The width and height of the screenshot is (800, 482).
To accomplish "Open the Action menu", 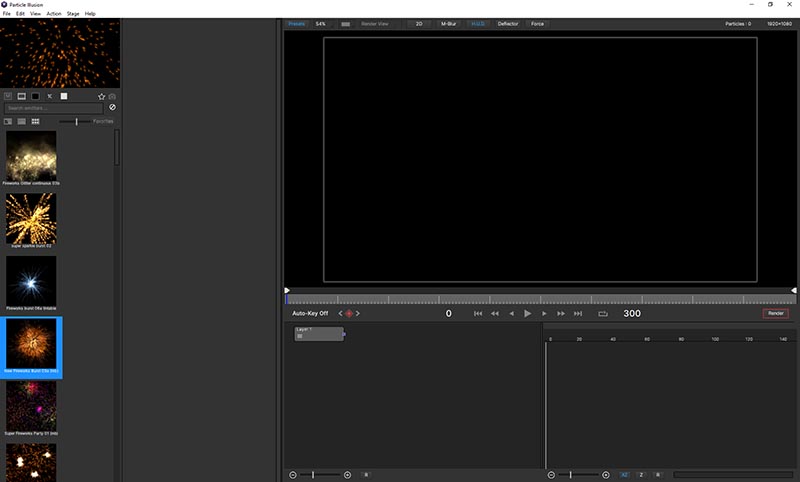I will pos(54,14).
